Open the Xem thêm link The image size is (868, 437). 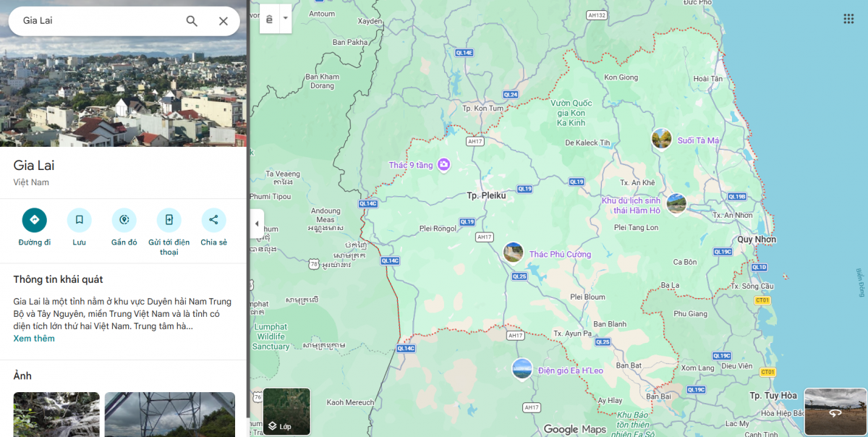[33, 338]
